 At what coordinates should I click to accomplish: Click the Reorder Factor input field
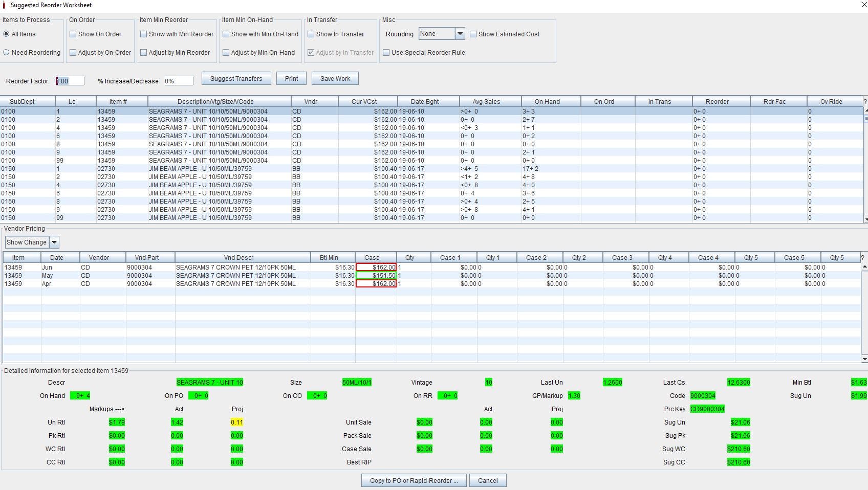click(69, 80)
